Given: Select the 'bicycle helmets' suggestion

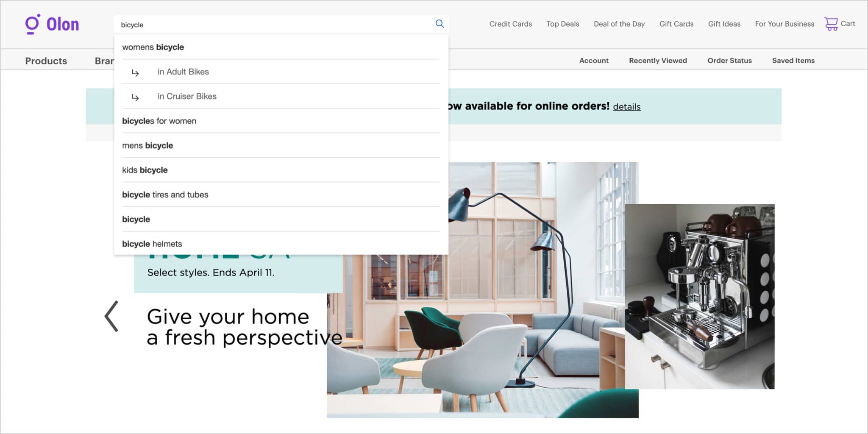Looking at the screenshot, I should click(281, 244).
